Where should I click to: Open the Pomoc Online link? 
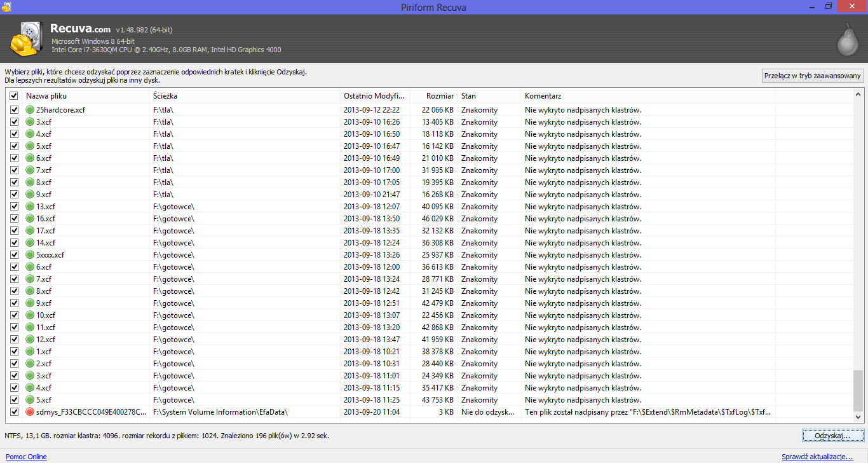[26, 457]
